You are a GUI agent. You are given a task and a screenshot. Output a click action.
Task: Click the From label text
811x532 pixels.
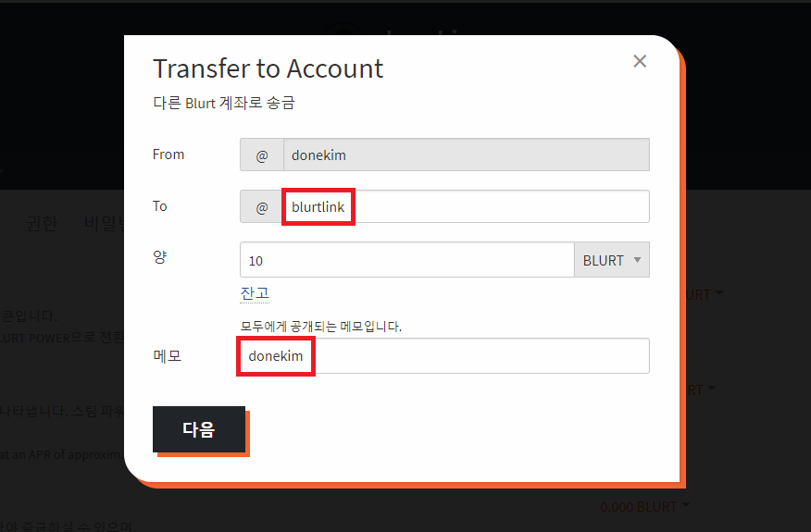(168, 155)
